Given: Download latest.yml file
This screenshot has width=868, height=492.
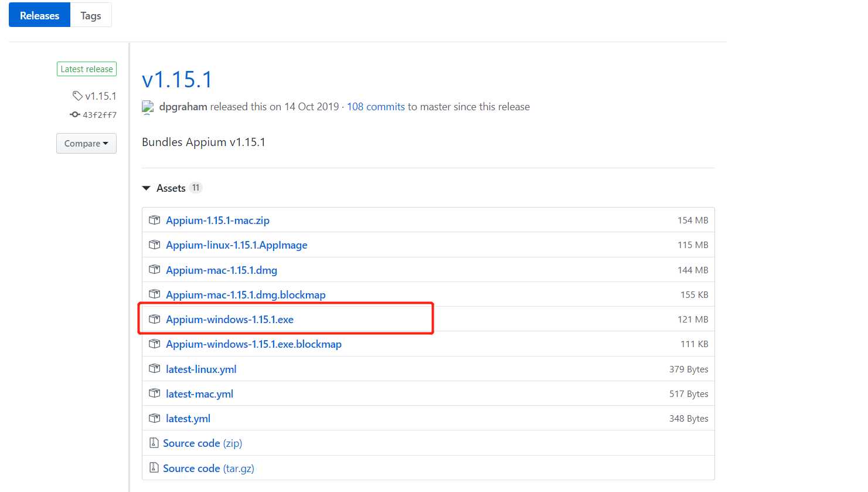Looking at the screenshot, I should 188,419.
